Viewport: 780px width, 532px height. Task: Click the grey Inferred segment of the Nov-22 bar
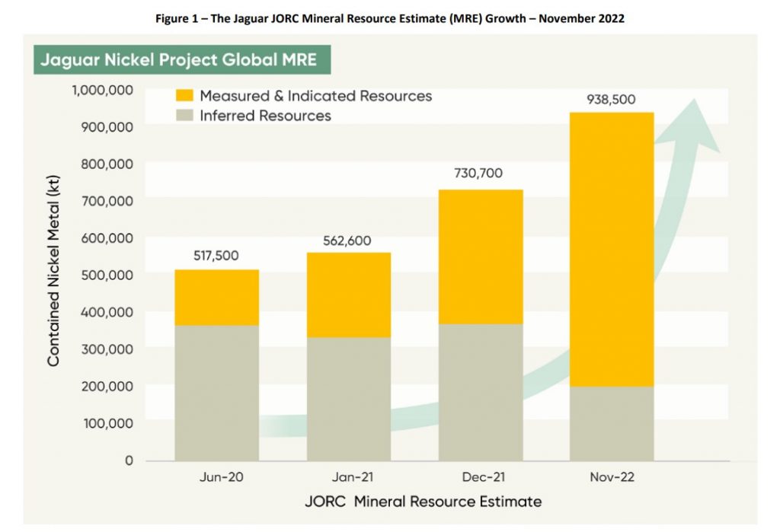click(612, 424)
